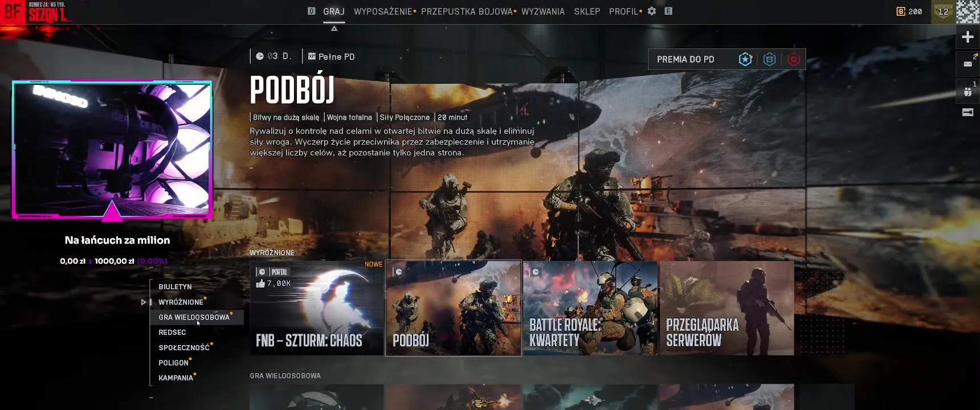
Task: Open the Graj tab
Action: coord(334,11)
